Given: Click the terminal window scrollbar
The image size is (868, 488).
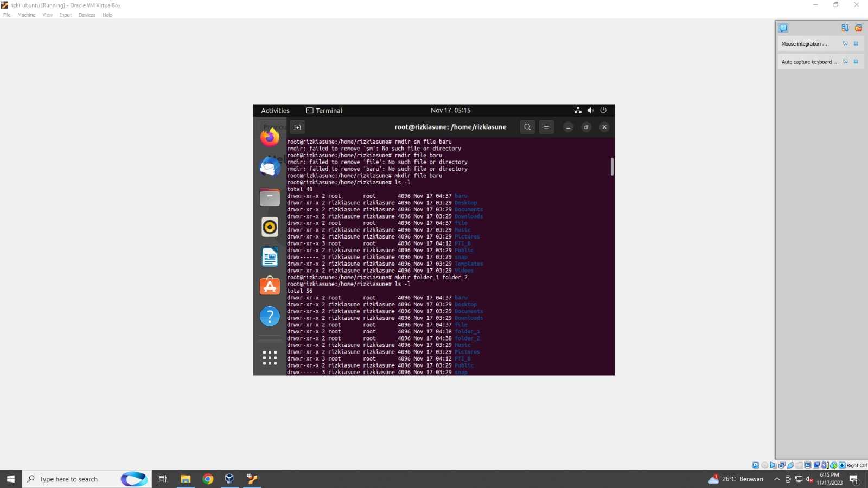Looking at the screenshot, I should point(612,166).
